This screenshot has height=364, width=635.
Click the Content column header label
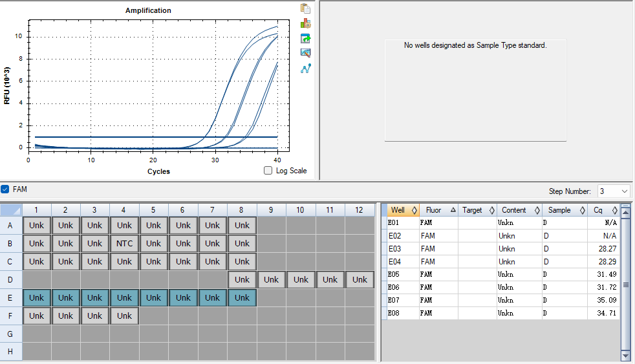coord(514,210)
